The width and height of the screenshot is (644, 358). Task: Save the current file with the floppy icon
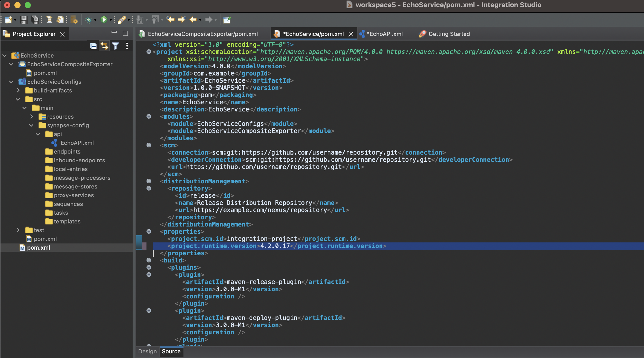point(24,20)
